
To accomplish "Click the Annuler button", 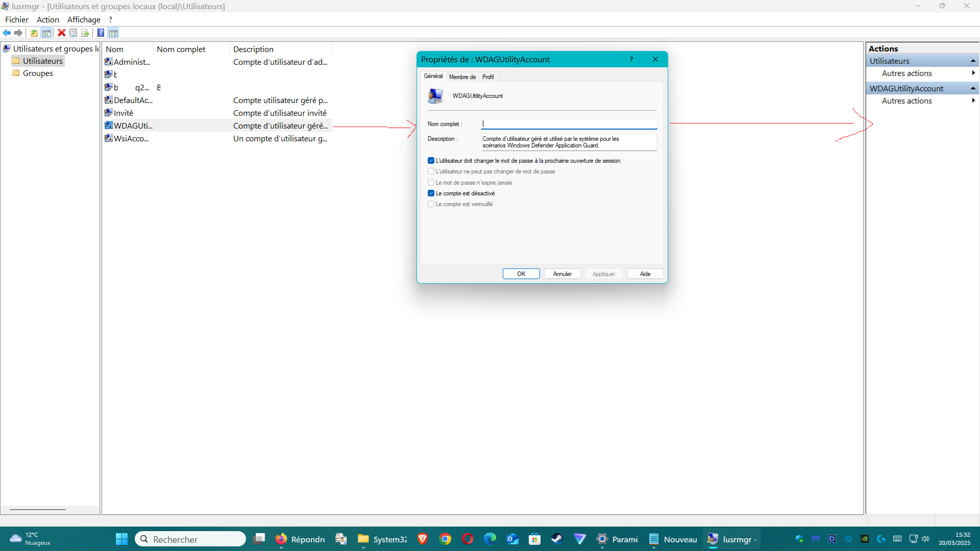I will tap(562, 274).
